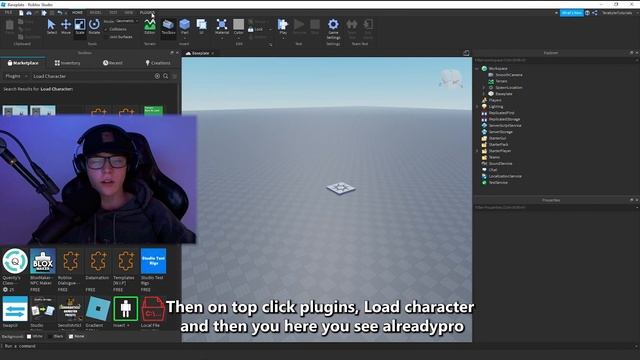
Task: Open the Plugins category dropdown in Toolbox
Action: 16,76
